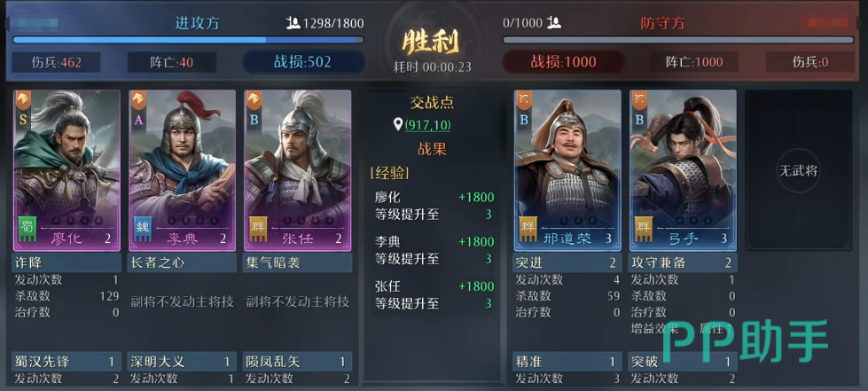Select the 李典 general portrait card
This screenshot has height=391, width=868.
pyautogui.click(x=182, y=170)
